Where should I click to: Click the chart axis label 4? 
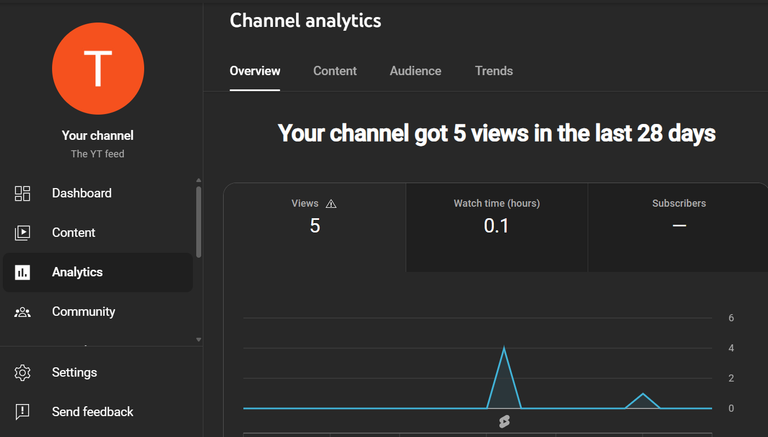click(731, 348)
